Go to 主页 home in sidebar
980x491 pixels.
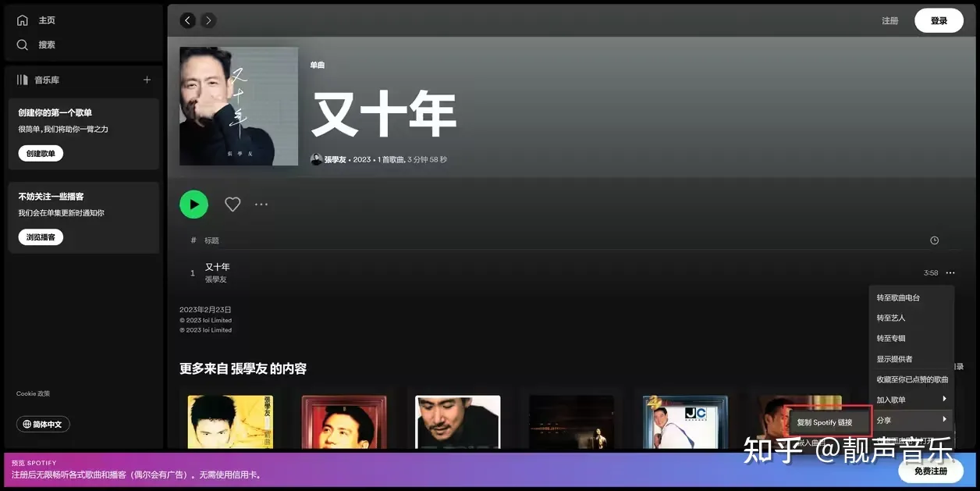point(36,20)
